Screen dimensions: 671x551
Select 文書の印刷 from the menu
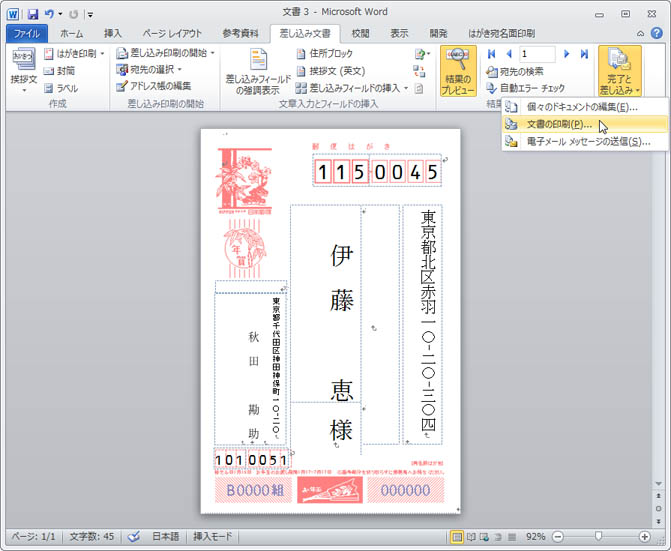click(560, 125)
